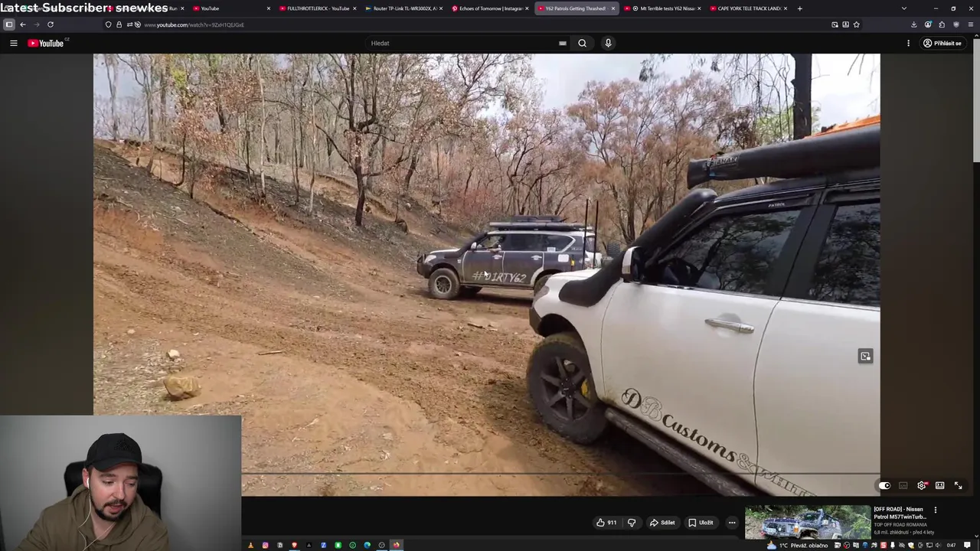This screenshot has height=551, width=980.
Task: Click the Přihlásit se sign-in button
Action: [942, 43]
